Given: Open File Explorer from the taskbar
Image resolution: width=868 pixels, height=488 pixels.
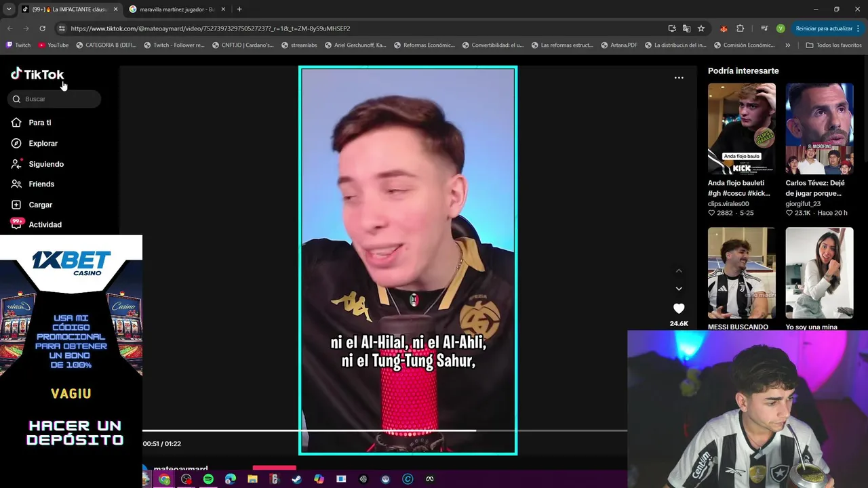Looking at the screenshot, I should (252, 479).
